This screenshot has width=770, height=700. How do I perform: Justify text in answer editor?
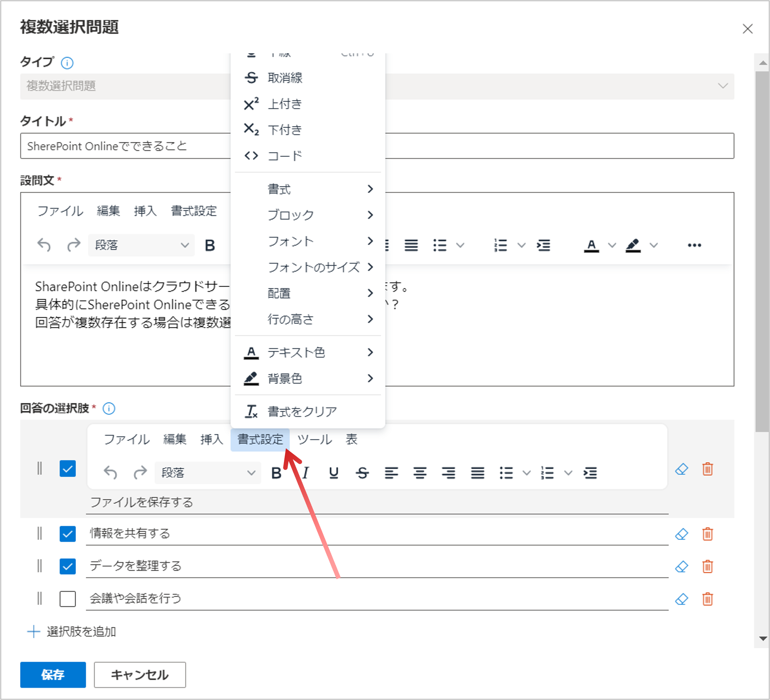(x=477, y=473)
